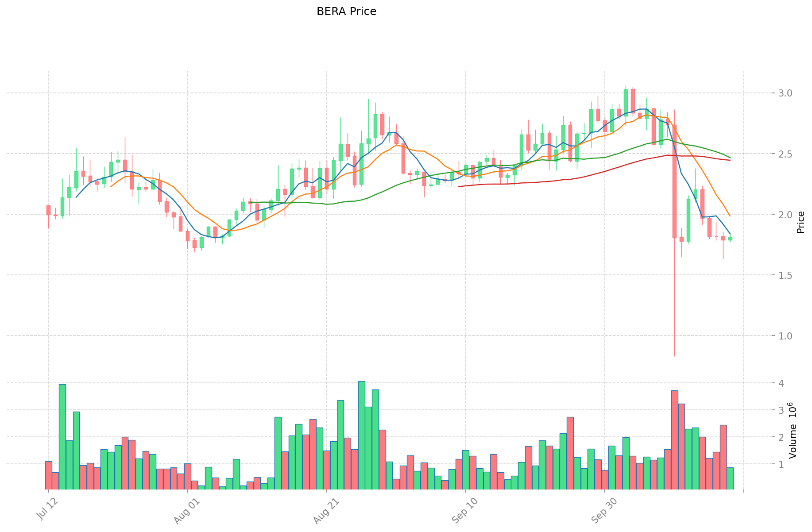Click the BERA Price chart title
Image resolution: width=812 pixels, height=532 pixels.
(x=346, y=12)
